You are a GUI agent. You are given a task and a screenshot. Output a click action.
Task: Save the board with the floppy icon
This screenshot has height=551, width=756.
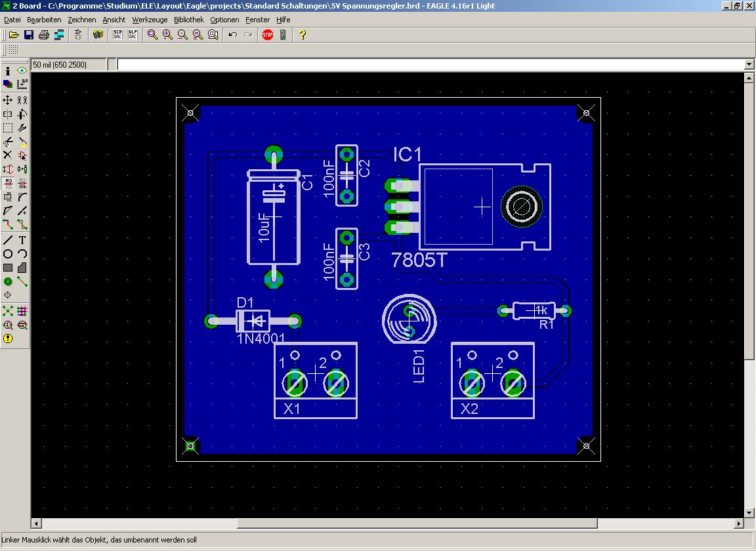[x=29, y=35]
